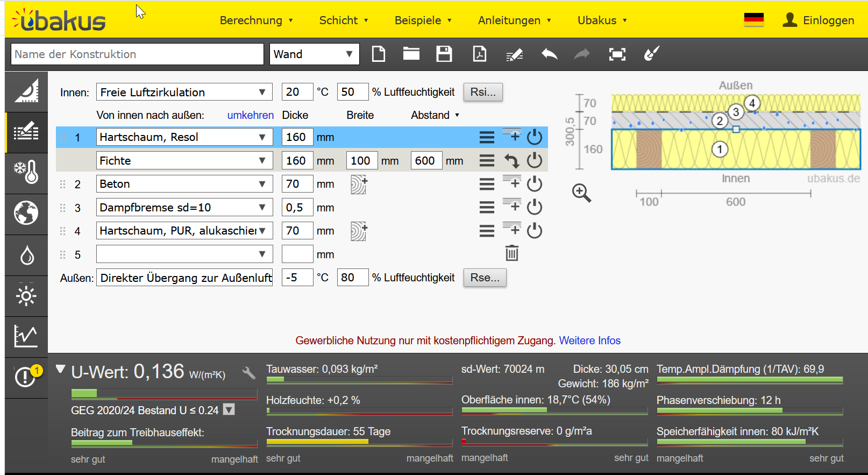Delete empty layer 5 with trash icon
Screen dimensions: 868x475
(511, 253)
